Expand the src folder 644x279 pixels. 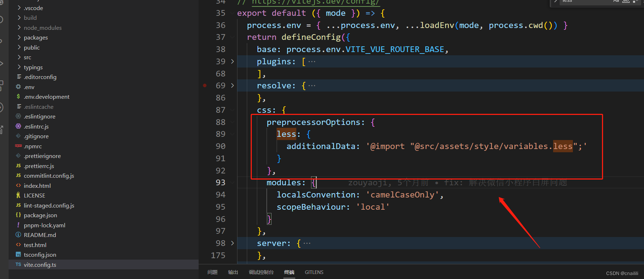tap(19, 57)
